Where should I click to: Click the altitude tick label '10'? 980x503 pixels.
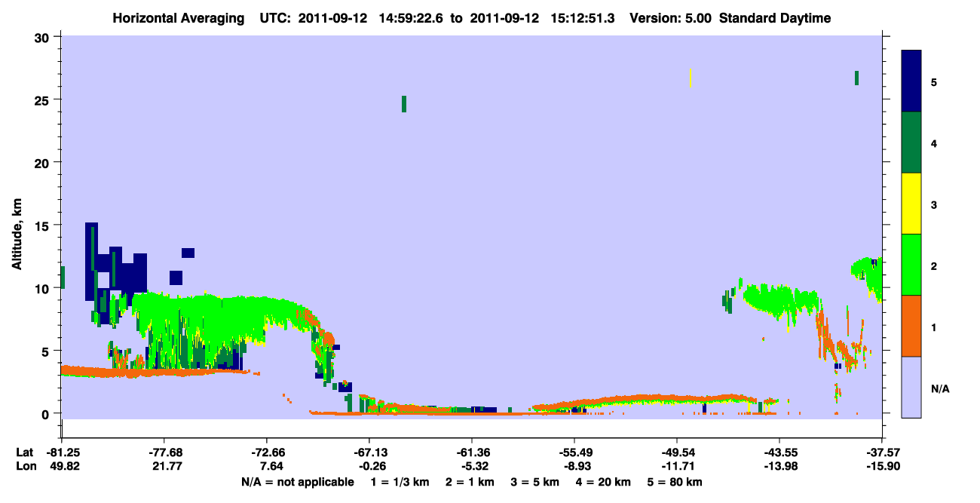tap(43, 288)
